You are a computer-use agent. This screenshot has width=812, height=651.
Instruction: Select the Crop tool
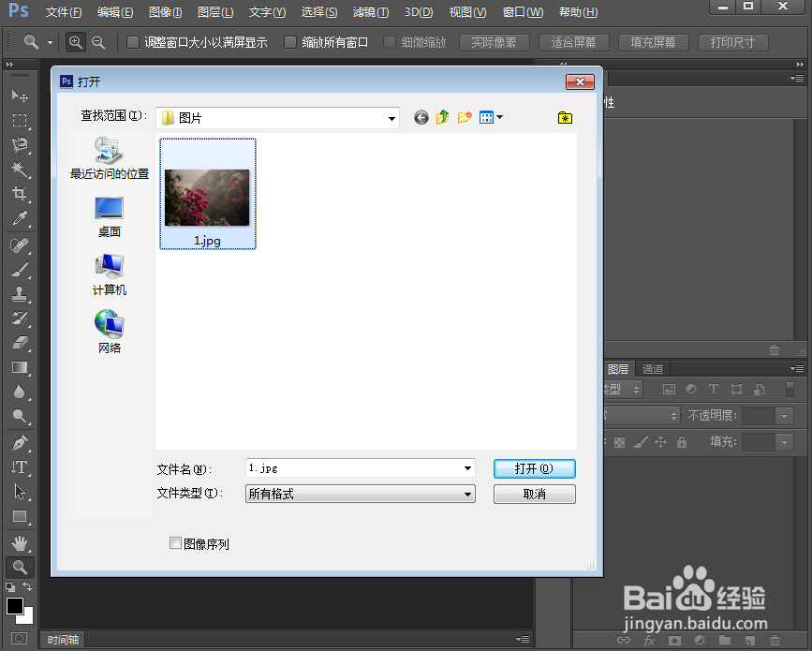(20, 194)
